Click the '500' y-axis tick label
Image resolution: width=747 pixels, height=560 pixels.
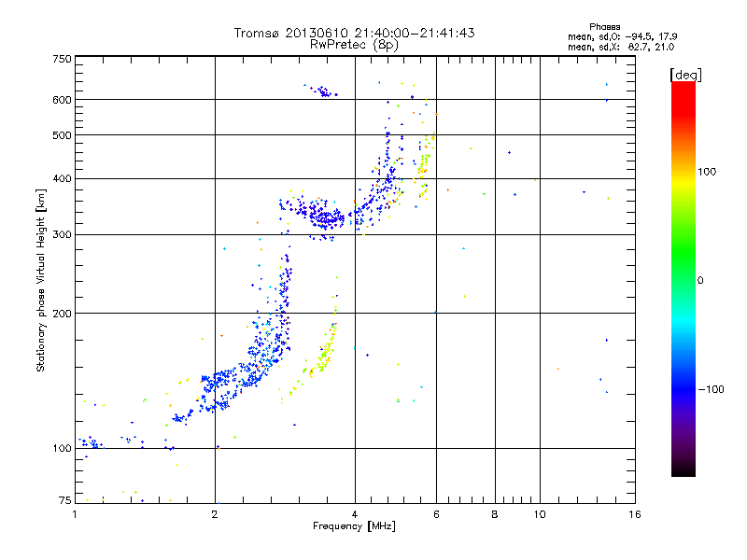pyautogui.click(x=62, y=135)
